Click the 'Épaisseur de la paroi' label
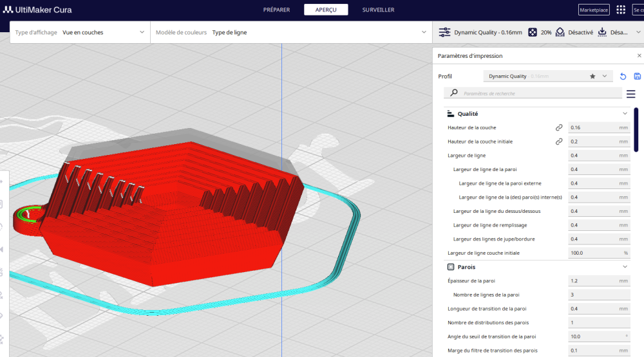 click(471, 281)
